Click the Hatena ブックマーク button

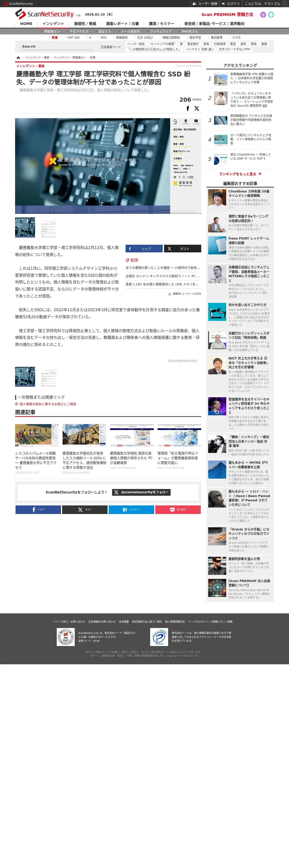pyautogui.click(x=131, y=509)
